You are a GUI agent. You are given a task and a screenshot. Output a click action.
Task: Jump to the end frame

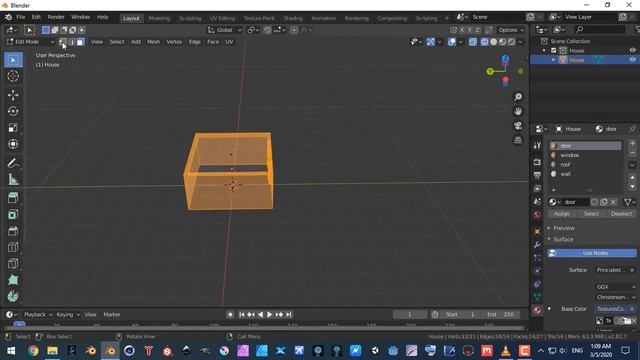tap(289, 315)
